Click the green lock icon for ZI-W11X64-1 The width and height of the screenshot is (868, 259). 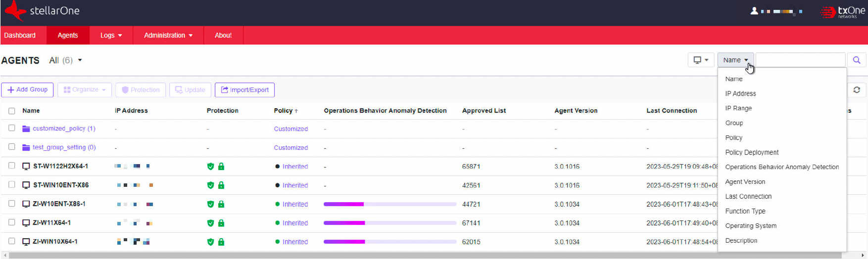(221, 223)
